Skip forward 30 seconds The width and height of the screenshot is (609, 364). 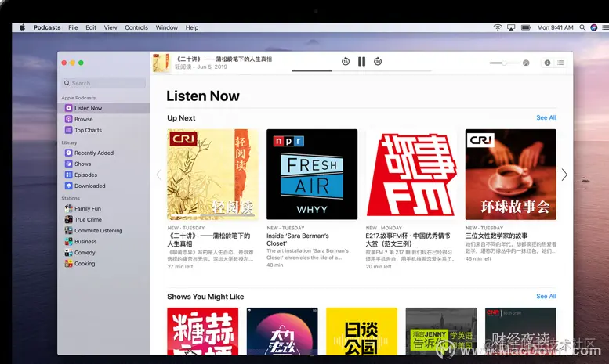point(378,62)
